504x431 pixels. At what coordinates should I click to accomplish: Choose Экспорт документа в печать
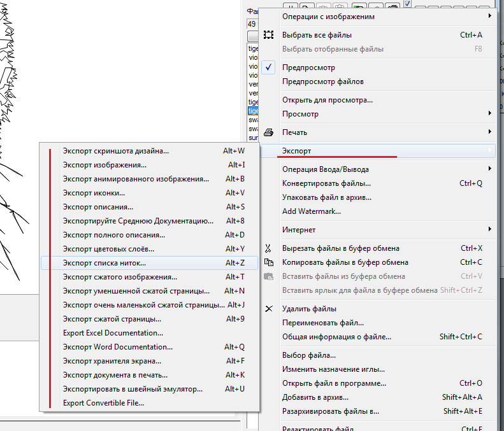(x=150, y=375)
